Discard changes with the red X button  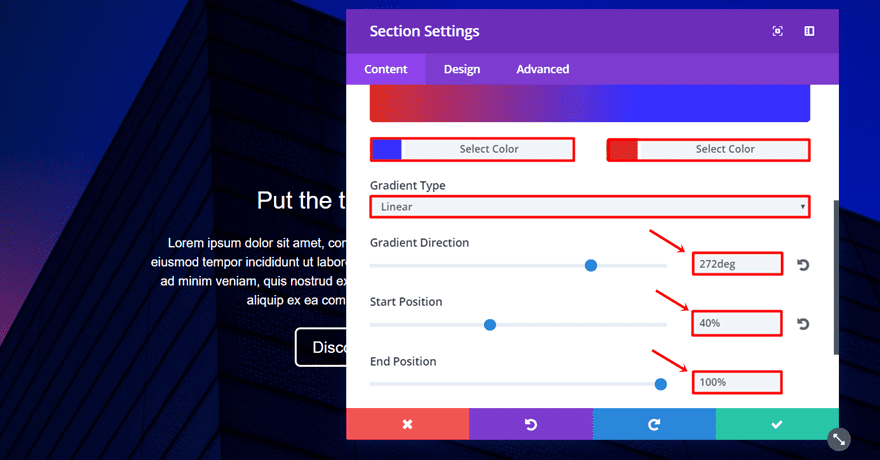[x=407, y=424]
